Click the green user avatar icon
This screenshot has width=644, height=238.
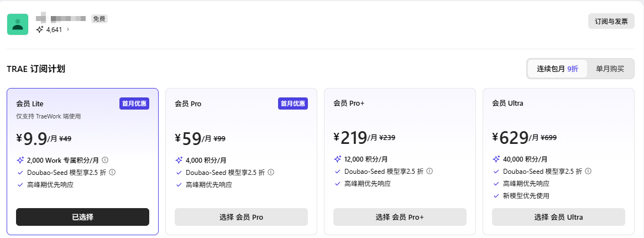(18, 24)
